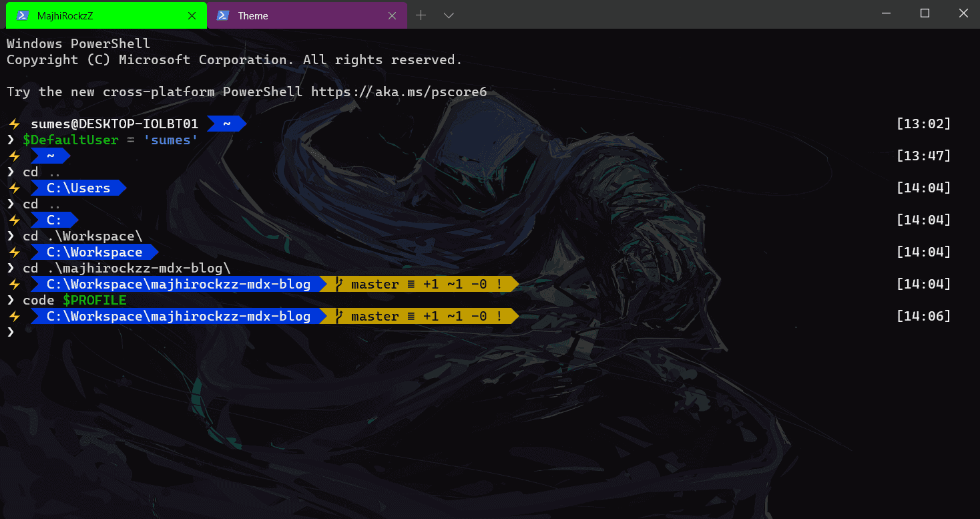
Task: Click the $DefaultUser variable text
Action: [x=71, y=140]
